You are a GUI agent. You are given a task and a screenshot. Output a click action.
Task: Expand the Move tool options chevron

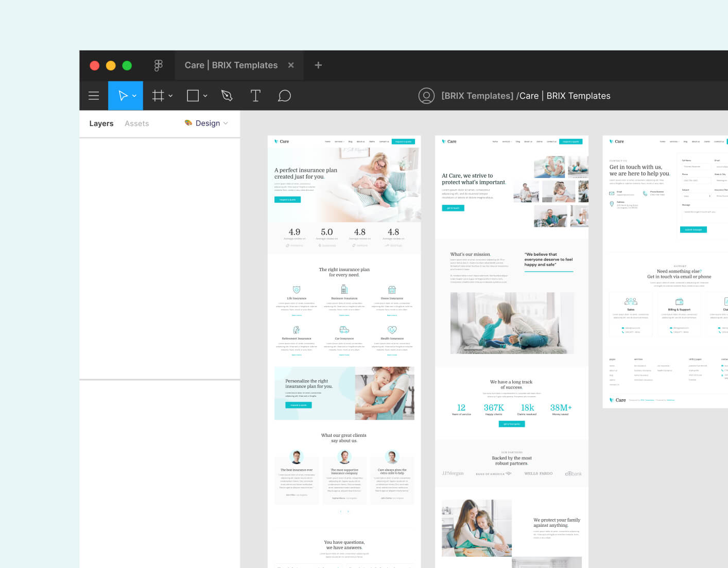point(134,96)
